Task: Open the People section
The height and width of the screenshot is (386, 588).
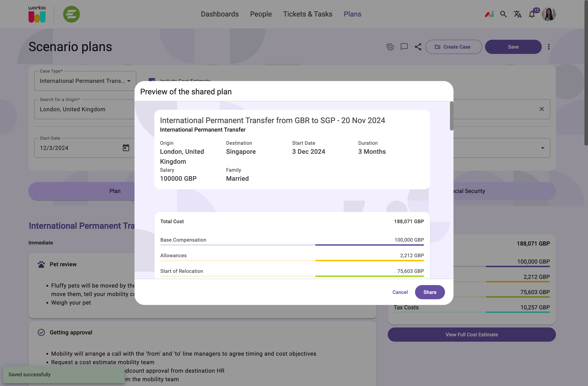Action: (x=261, y=14)
